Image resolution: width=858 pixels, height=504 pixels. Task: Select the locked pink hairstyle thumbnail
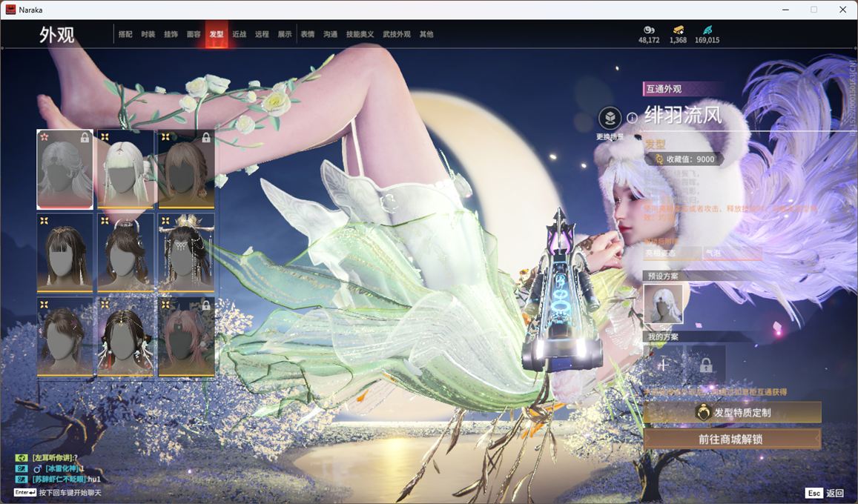(x=186, y=336)
